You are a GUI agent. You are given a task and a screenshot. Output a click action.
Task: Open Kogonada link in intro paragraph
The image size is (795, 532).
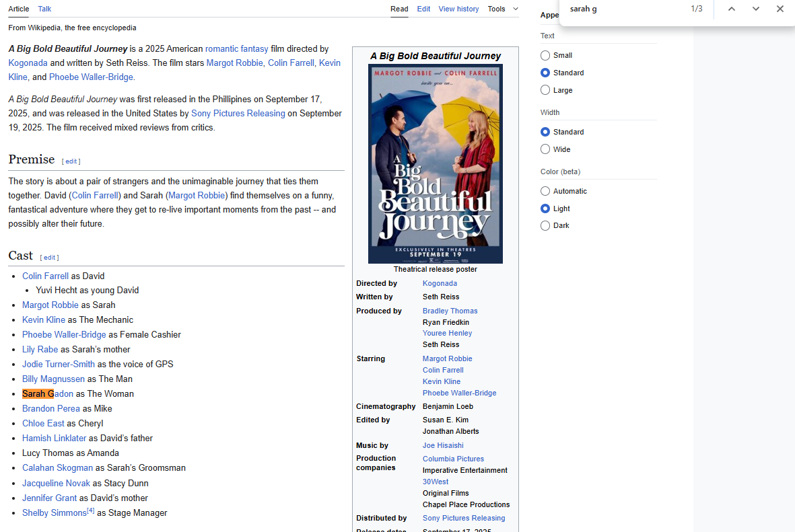28,63
